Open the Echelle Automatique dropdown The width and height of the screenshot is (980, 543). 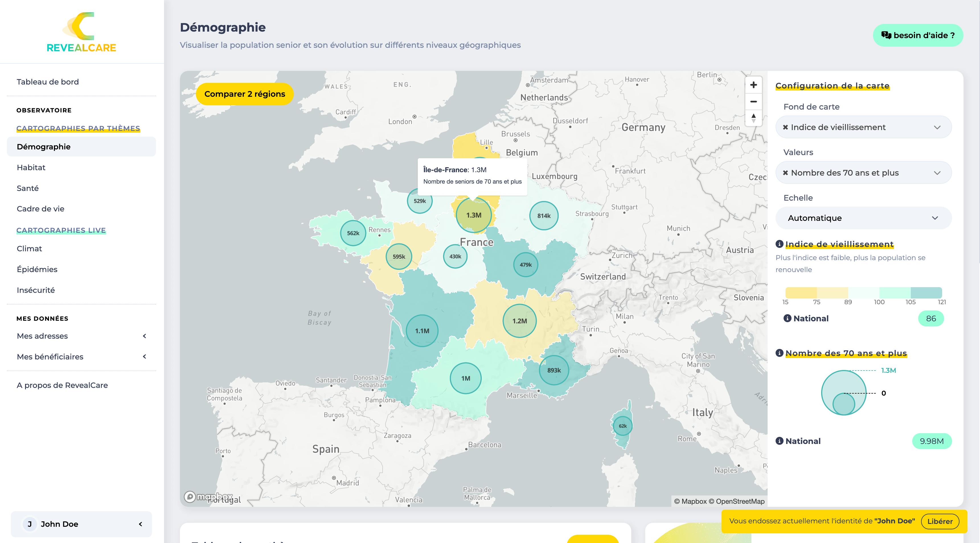pyautogui.click(x=864, y=218)
